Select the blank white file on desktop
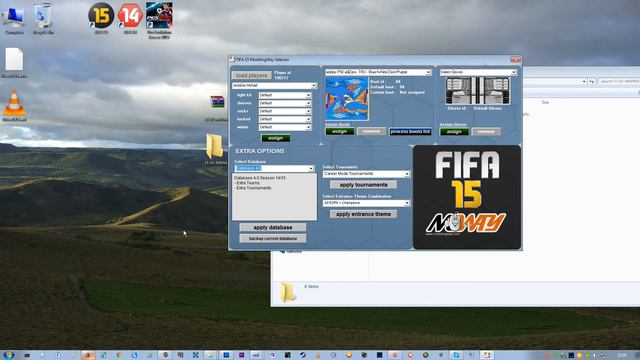640x360 pixels. click(x=14, y=62)
